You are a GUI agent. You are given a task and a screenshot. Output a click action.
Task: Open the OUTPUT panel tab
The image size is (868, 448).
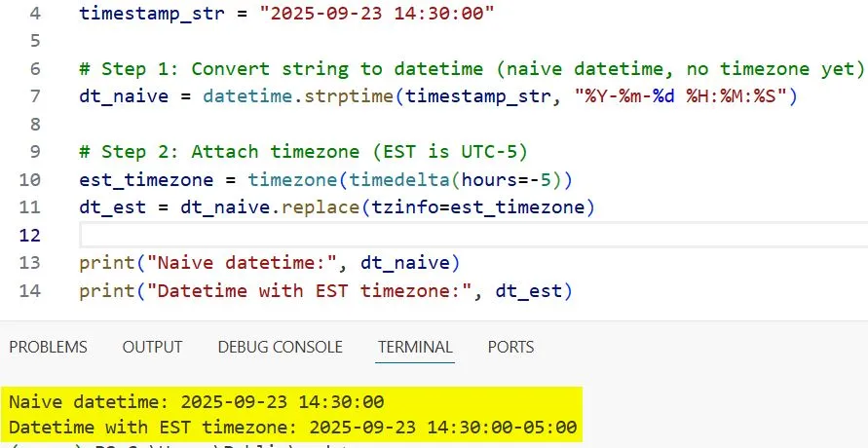click(152, 347)
